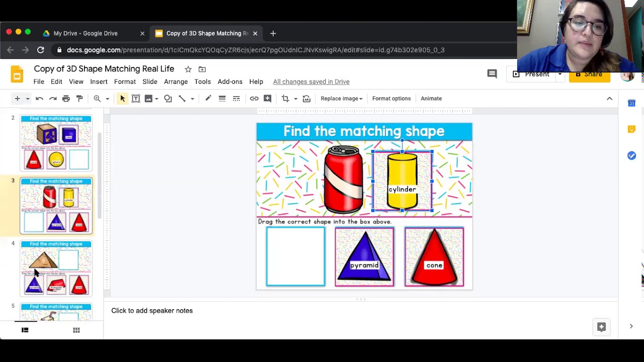This screenshot has height=362, width=644.
Task: Click the redo arrow in toolbar
Action: 53,99
